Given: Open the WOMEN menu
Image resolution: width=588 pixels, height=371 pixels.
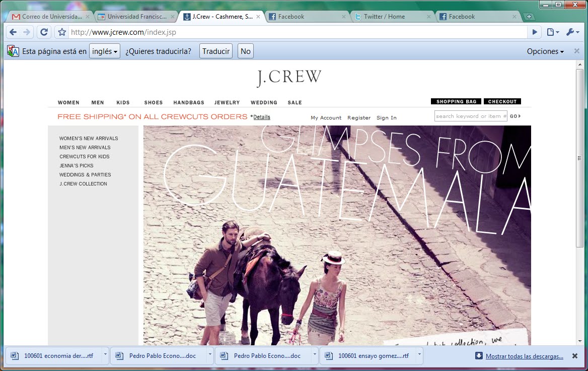Looking at the screenshot, I should click(68, 102).
